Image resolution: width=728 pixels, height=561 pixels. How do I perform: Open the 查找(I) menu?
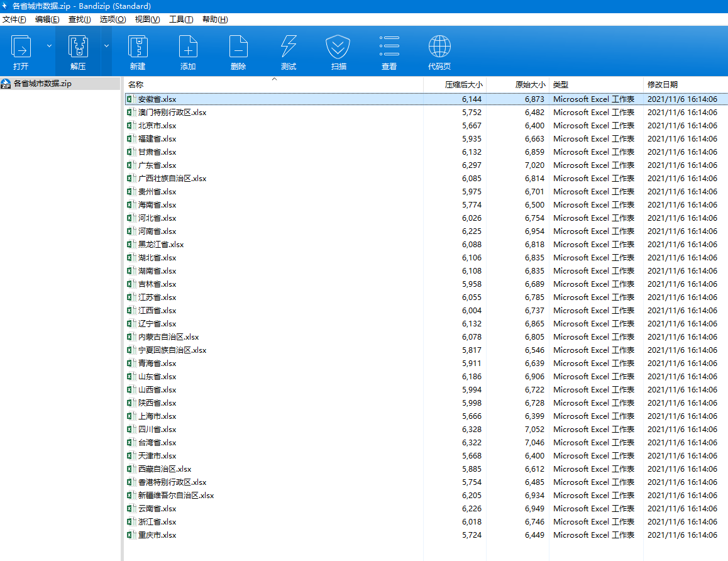click(x=79, y=19)
